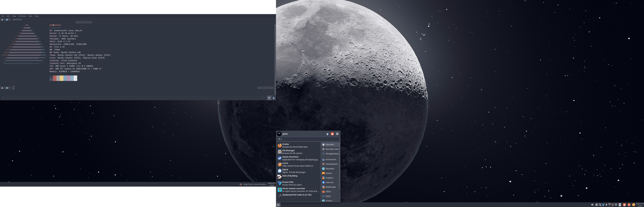644x207 pixels.
Task: Click the orange lock screen panel button
Action: click(624, 205)
